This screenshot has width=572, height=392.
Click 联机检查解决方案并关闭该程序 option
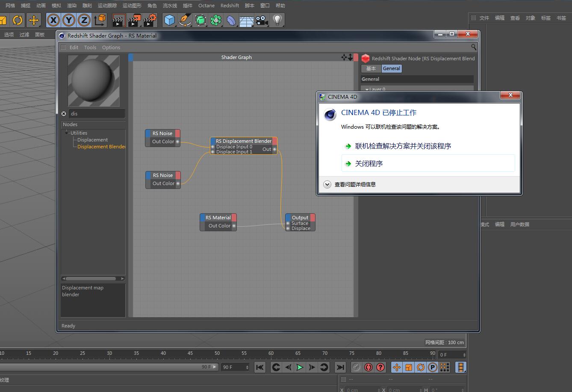[403, 146]
